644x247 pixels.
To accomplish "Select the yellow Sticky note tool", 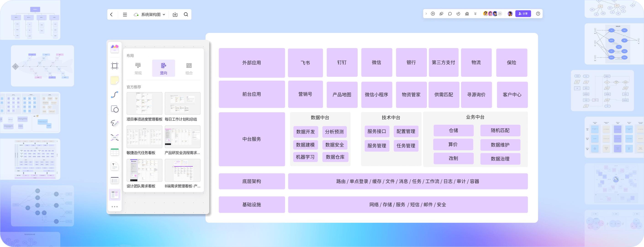I will pos(115,80).
